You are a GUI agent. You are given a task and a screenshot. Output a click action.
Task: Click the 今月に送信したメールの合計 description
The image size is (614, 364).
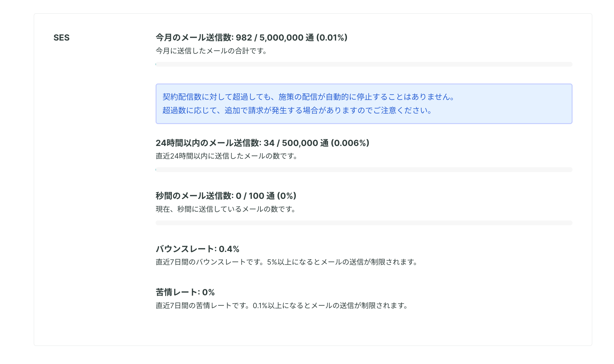pyautogui.click(x=211, y=51)
